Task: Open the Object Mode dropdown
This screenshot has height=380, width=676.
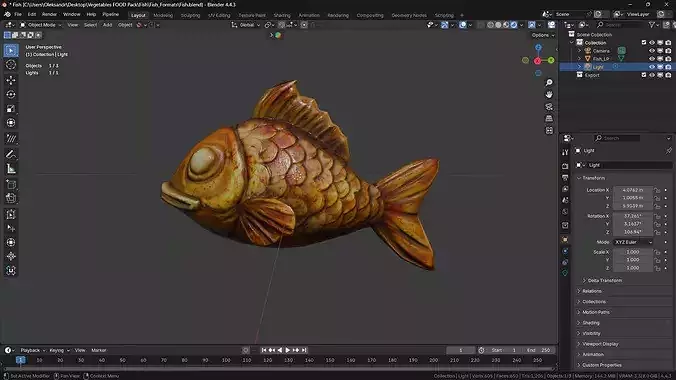Action: click(41, 25)
